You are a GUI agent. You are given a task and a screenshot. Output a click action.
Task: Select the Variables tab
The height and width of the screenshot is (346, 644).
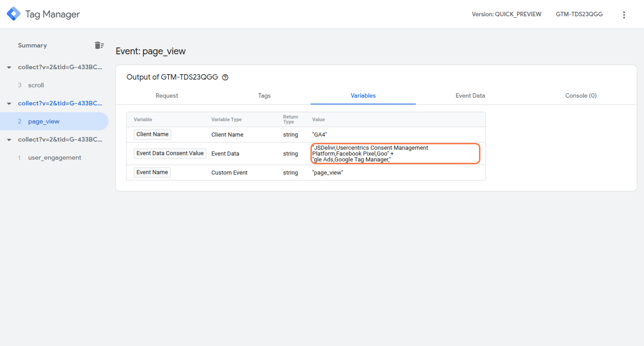tap(363, 95)
